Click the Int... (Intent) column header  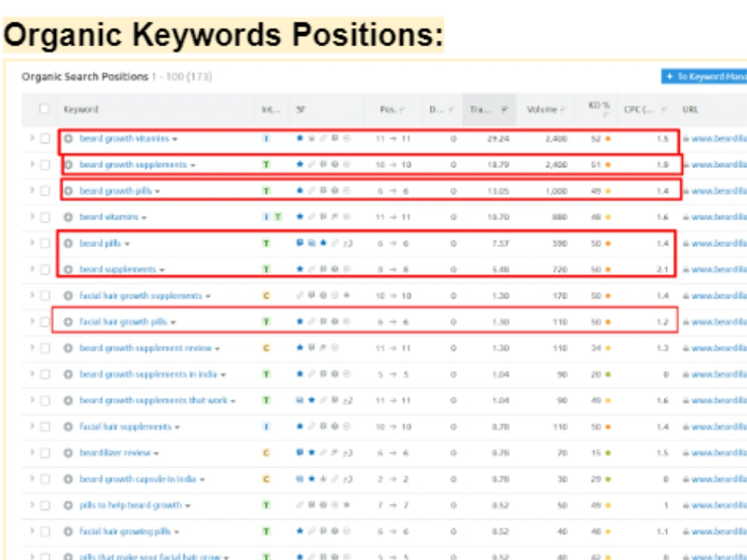coord(270,110)
